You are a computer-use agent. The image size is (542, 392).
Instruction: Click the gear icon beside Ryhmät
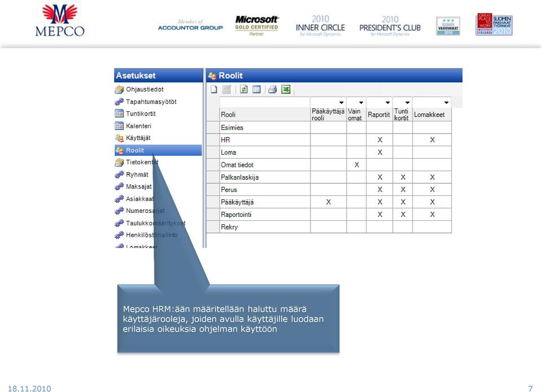point(119,175)
